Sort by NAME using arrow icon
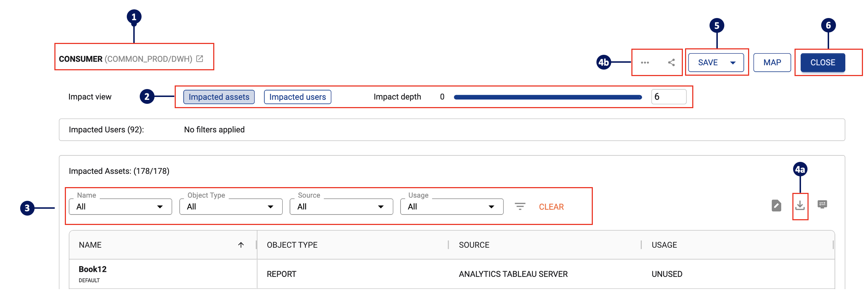Screen dimensions: 868x305 click(241, 245)
